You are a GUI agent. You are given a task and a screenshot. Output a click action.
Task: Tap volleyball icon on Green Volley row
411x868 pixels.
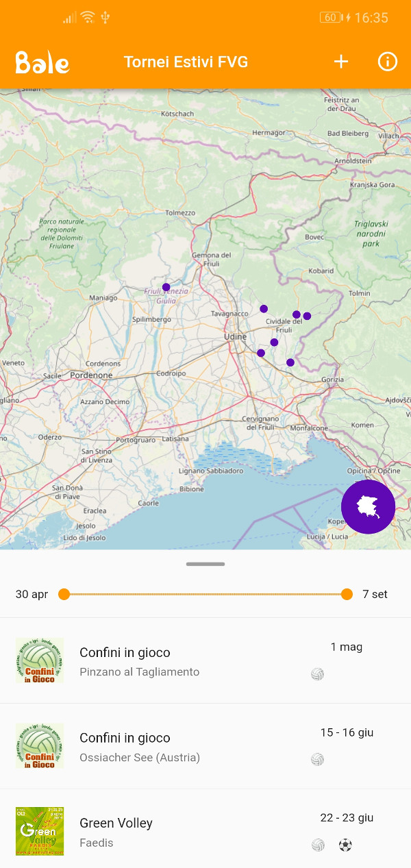[318, 845]
